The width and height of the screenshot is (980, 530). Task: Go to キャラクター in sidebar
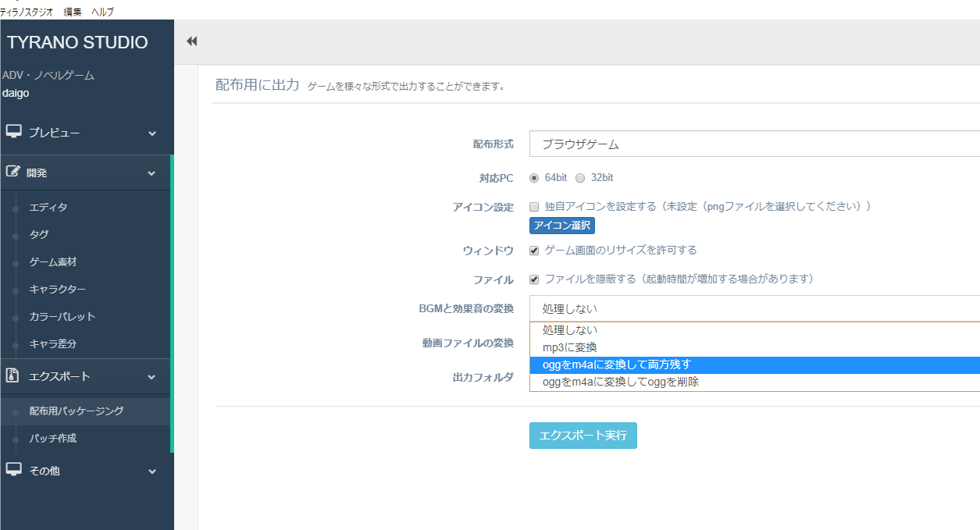coord(58,289)
